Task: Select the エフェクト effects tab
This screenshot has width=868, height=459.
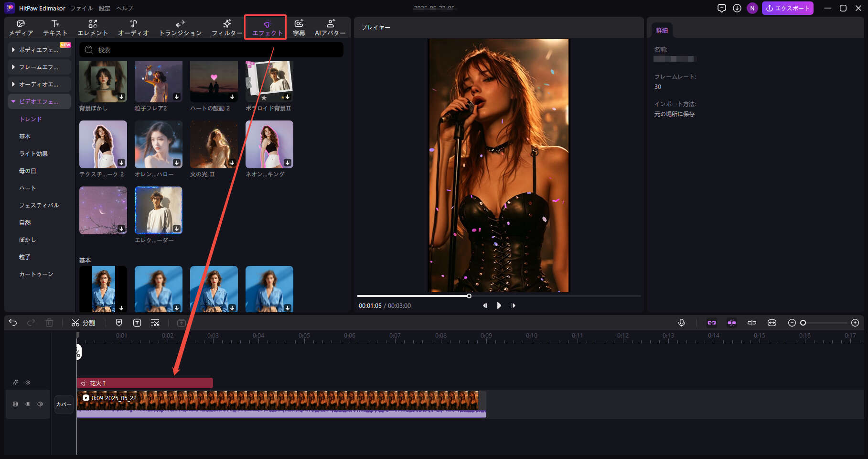Action: coord(267,28)
